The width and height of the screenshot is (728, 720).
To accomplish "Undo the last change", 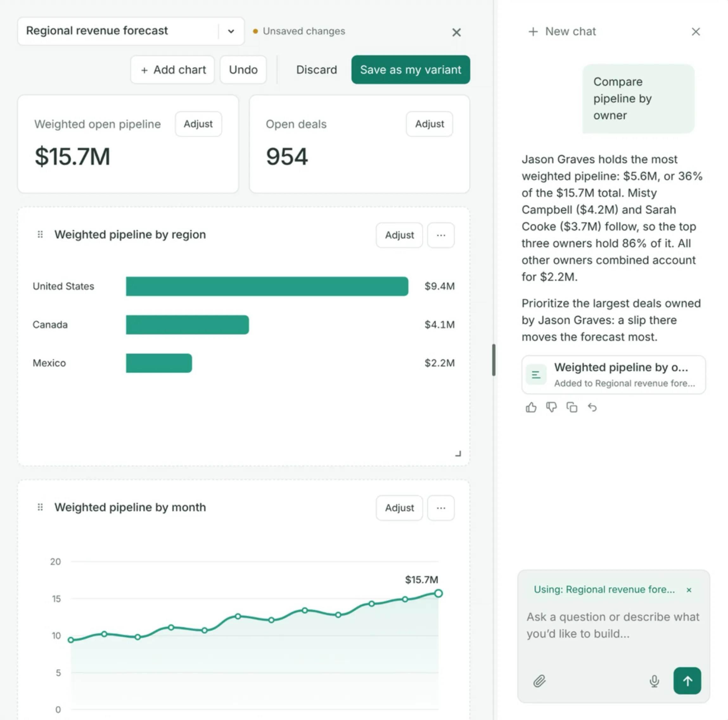I will pos(243,70).
